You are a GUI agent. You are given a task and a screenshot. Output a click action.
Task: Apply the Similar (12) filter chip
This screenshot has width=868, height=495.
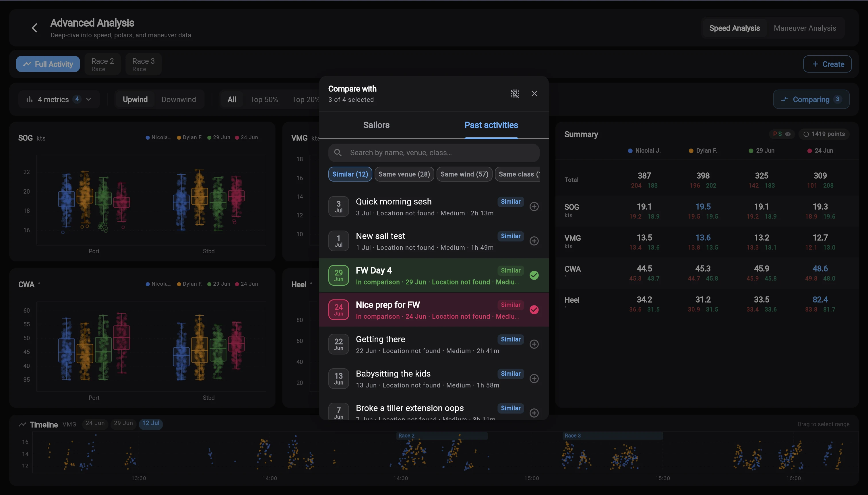(x=350, y=174)
